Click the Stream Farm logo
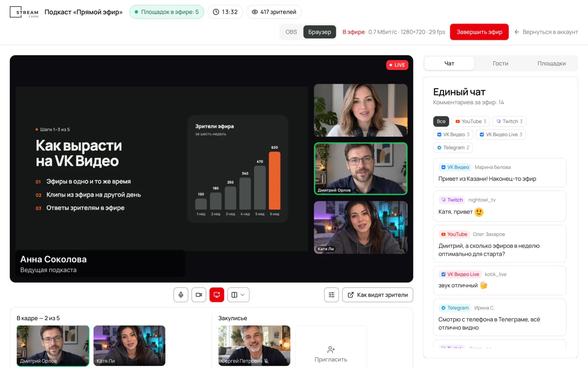The width and height of the screenshot is (588, 368). coord(24,12)
